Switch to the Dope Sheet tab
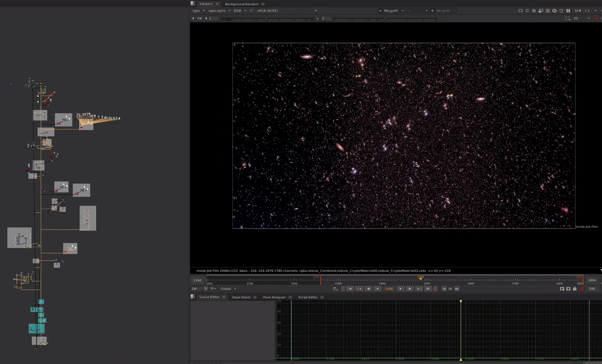Viewport: 602px width, 364px height. click(241, 297)
